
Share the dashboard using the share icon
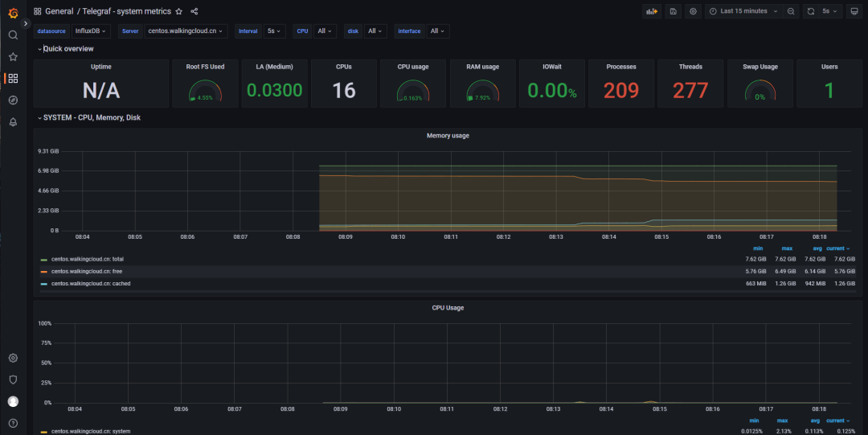coord(194,11)
